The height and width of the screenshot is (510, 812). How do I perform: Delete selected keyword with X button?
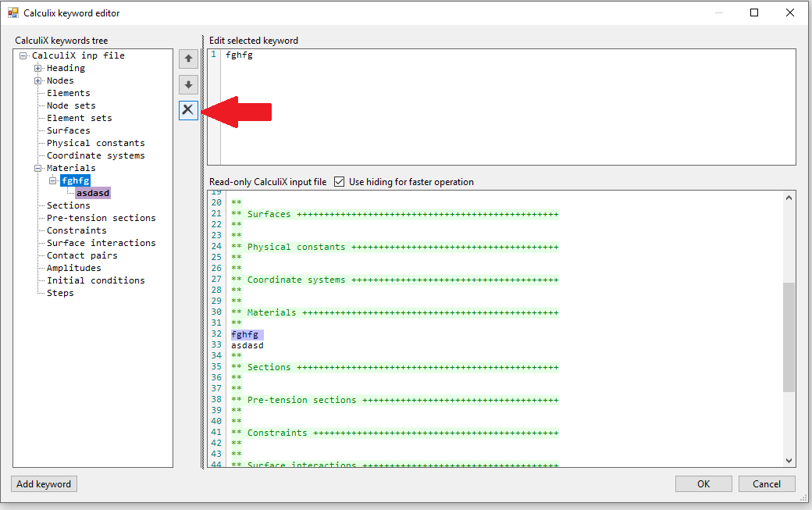[x=188, y=110]
